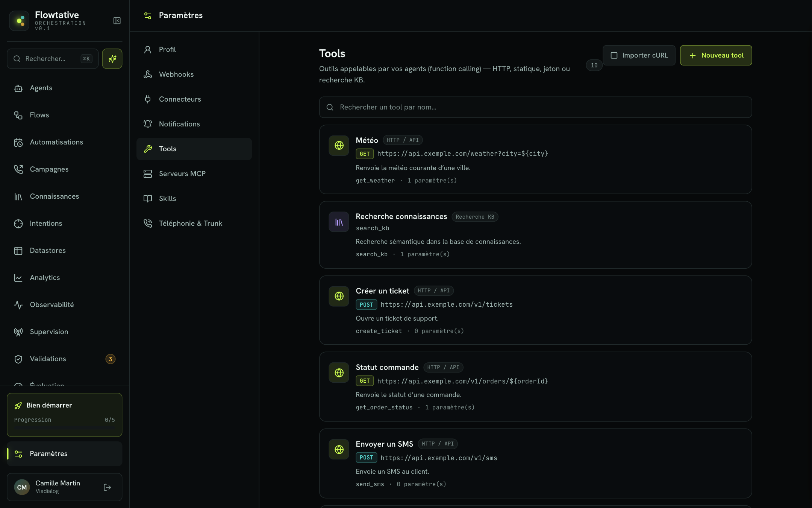Open Agents in the sidebar
Image resolution: width=812 pixels, height=508 pixels.
click(64, 88)
